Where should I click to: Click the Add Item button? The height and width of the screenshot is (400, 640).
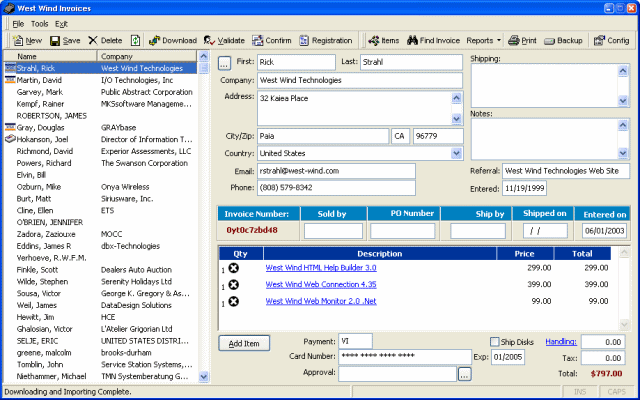coord(244,343)
